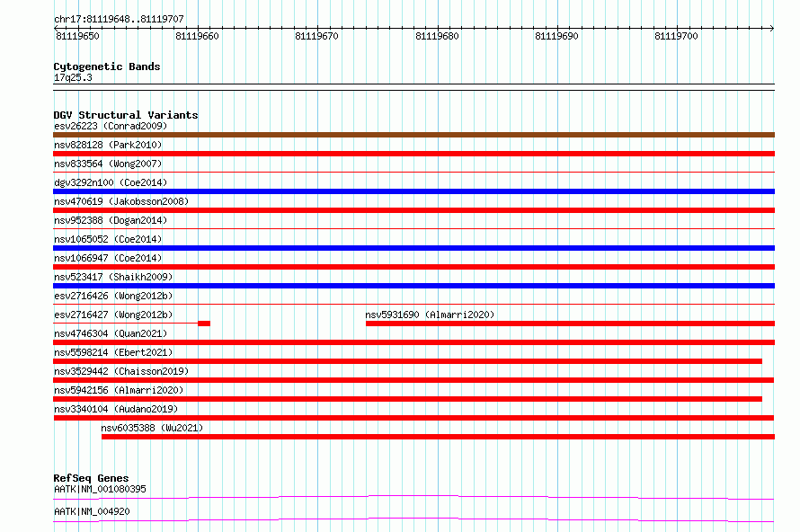
Task: Click the Cytogenetic Bands track title
Action: (x=107, y=66)
